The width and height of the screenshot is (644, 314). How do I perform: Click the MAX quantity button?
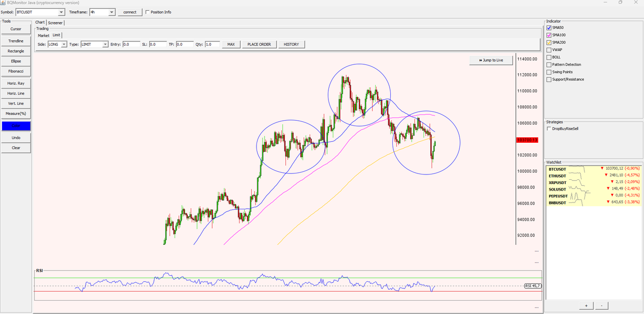(231, 45)
